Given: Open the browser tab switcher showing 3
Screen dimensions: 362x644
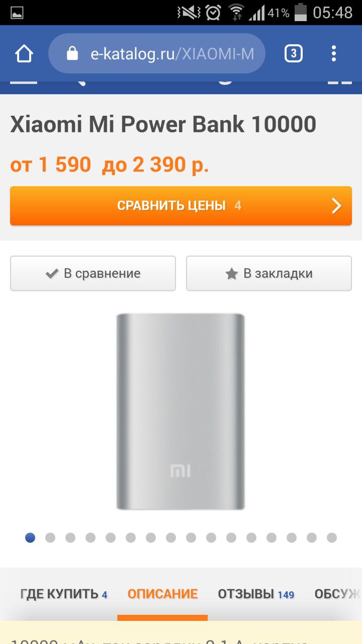Looking at the screenshot, I should (294, 53).
